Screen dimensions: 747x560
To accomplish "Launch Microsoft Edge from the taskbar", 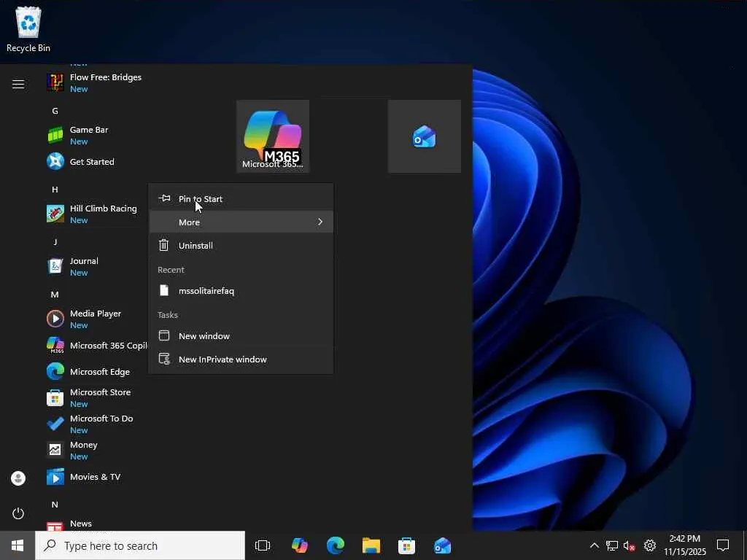I will click(x=336, y=545).
